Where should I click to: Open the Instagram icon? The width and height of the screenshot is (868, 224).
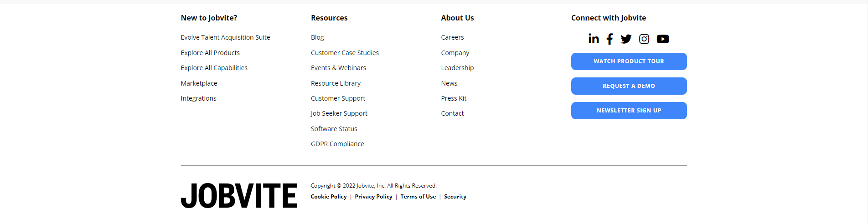[x=644, y=39]
